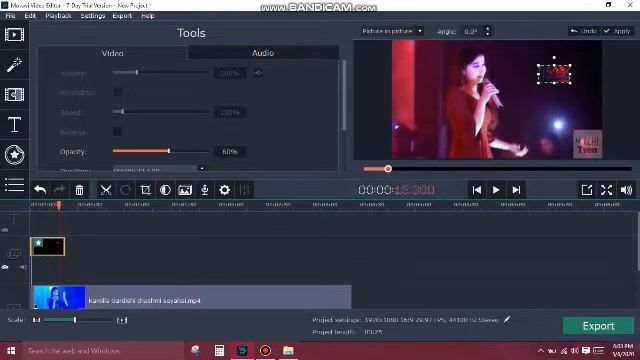This screenshot has width=640, height=360.
Task: Open the audio equalizer sliders icon
Action: [x=244, y=190]
